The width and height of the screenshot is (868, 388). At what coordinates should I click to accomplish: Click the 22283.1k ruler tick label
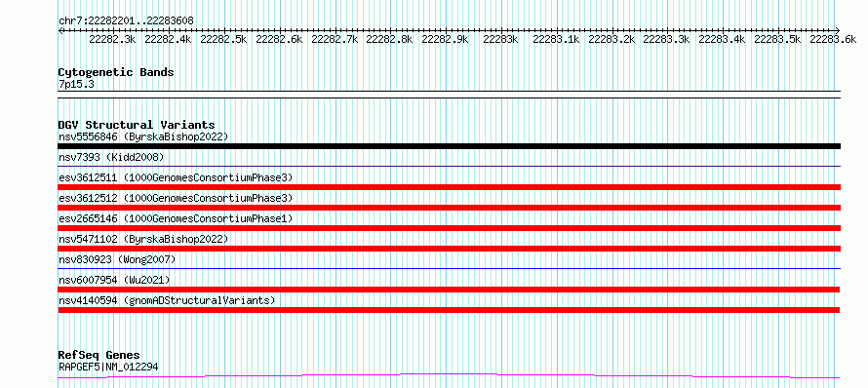(556, 39)
